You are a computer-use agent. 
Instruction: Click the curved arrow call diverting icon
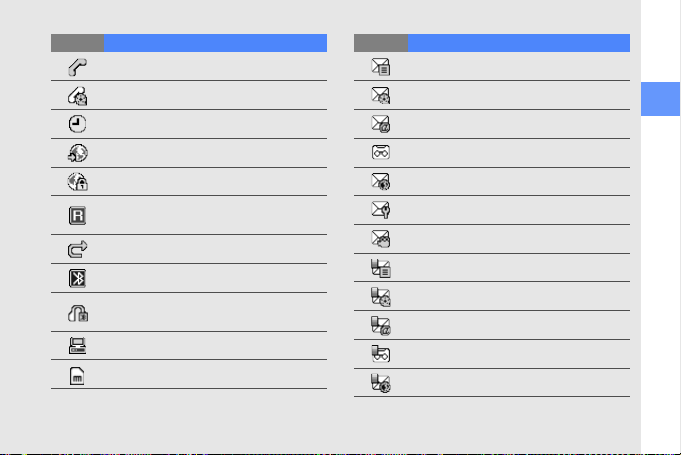(x=78, y=250)
